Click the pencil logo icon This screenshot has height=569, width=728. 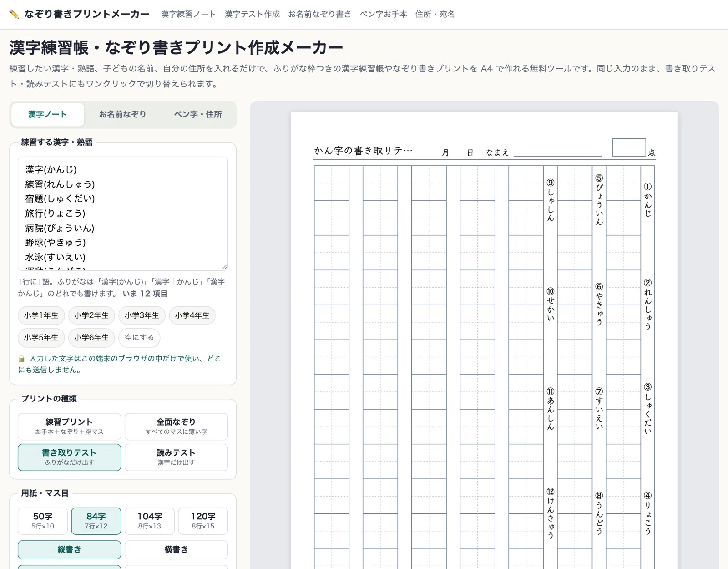point(14,14)
